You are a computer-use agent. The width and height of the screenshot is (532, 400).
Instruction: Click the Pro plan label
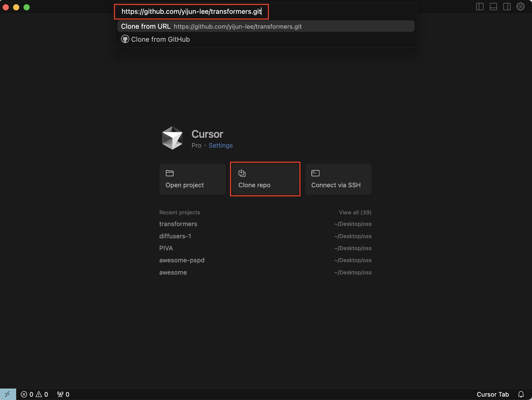coord(196,145)
